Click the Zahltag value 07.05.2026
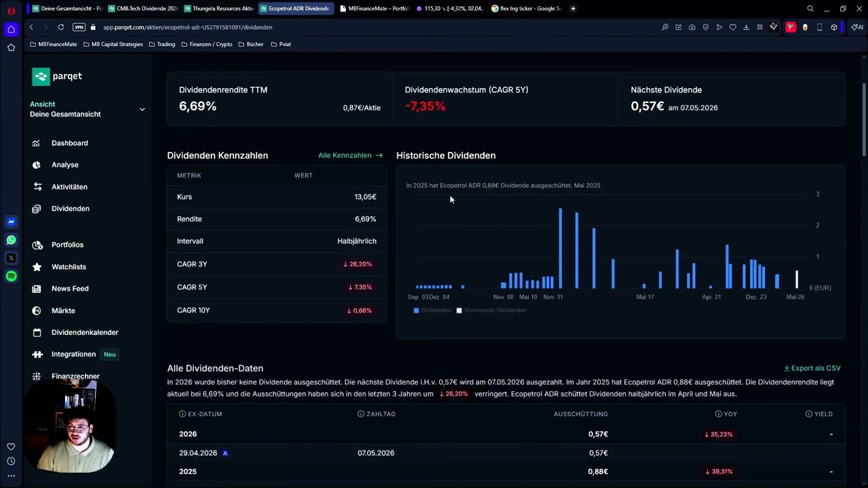868x488 pixels. [376, 453]
